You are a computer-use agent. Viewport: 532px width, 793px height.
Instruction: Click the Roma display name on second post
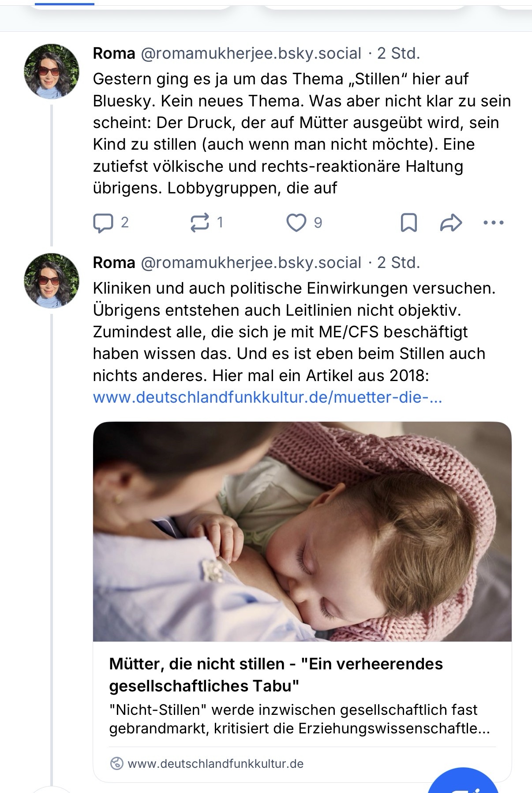[114, 263]
